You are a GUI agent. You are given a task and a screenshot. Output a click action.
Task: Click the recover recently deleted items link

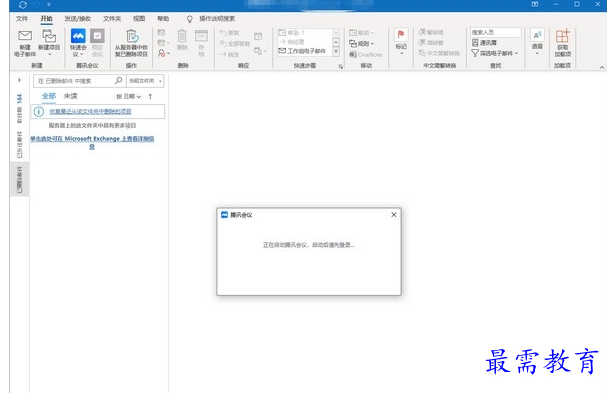point(90,112)
